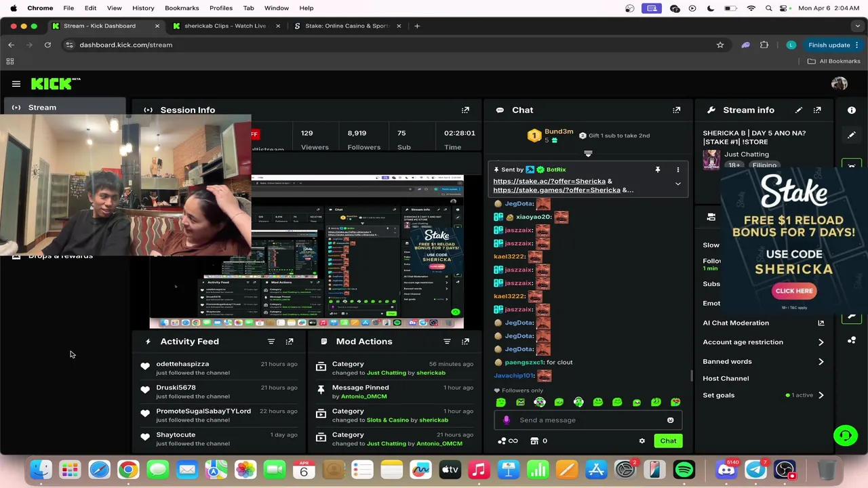Expand Banned words settings

click(x=821, y=362)
